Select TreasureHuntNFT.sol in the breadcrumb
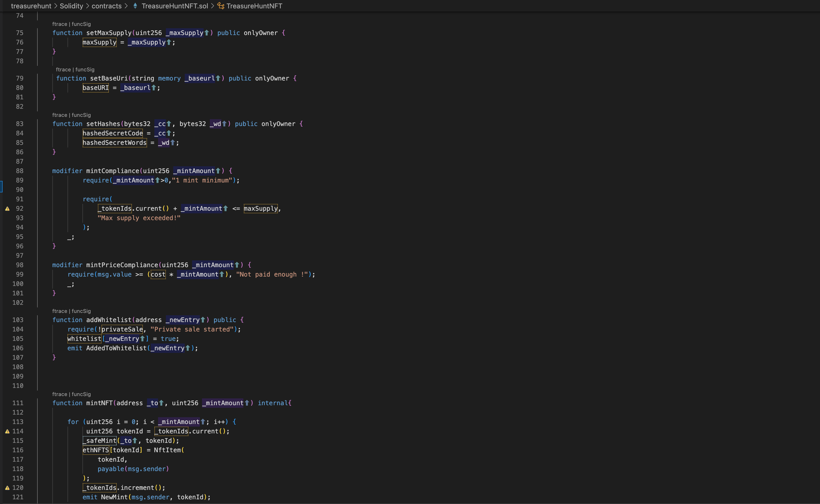 click(x=175, y=6)
